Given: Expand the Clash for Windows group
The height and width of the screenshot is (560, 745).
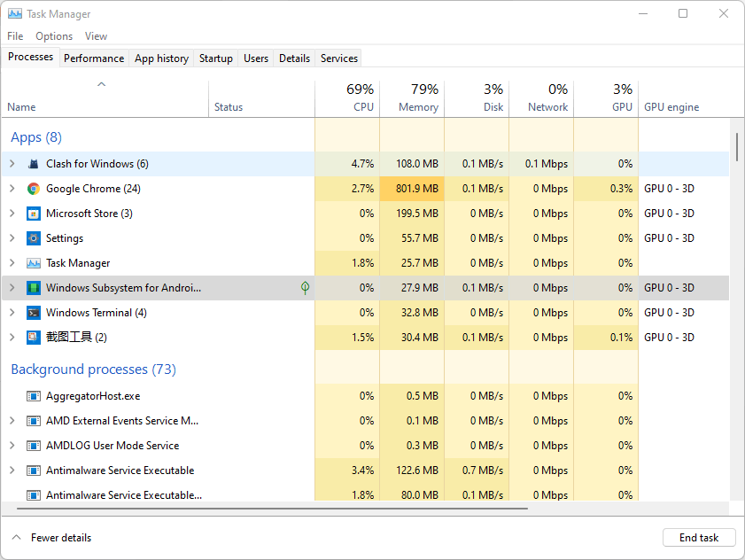Looking at the screenshot, I should click(x=12, y=164).
